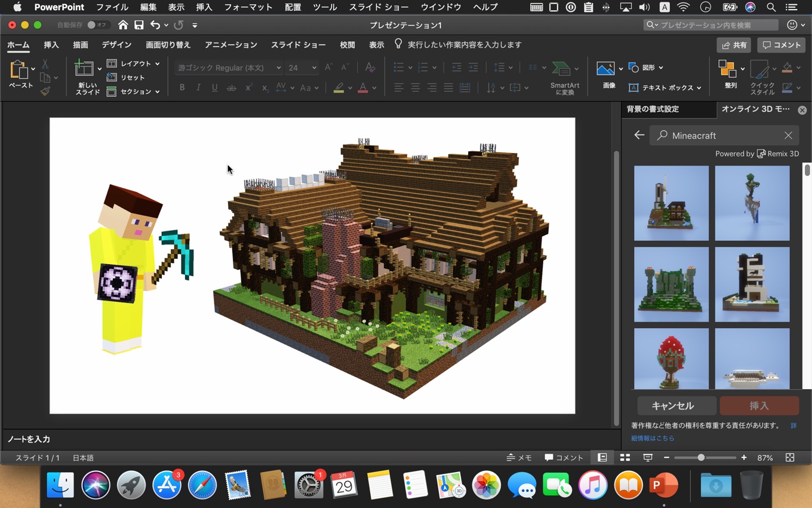Increase font size with larger A icon
The width and height of the screenshot is (812, 508).
tap(328, 68)
